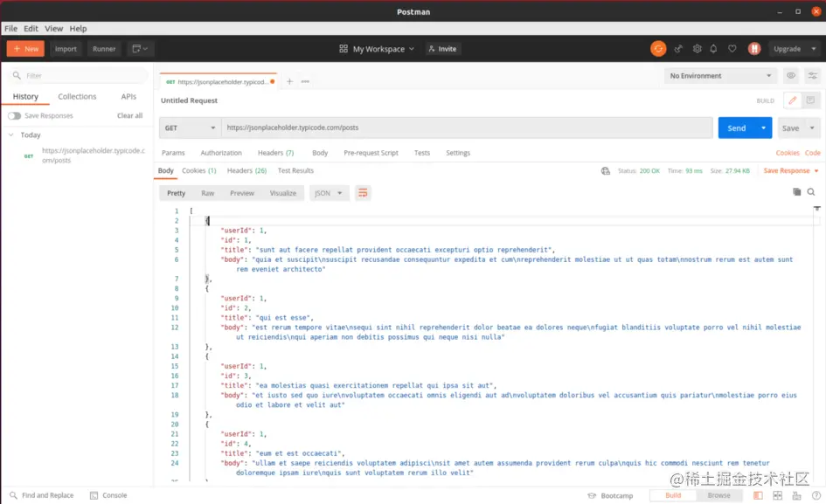Open response Cookies (1) tab

click(x=198, y=170)
